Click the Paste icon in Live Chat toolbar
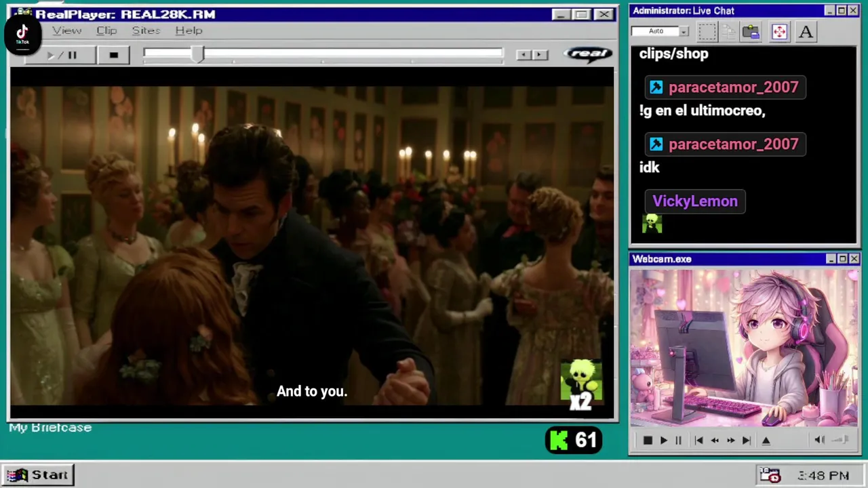Viewport: 868px width, 488px height. (x=751, y=31)
